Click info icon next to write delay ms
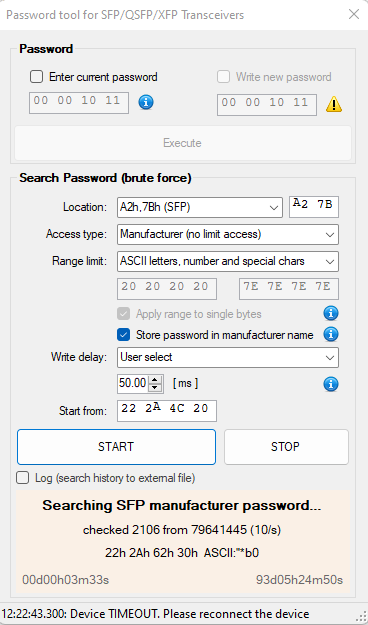 point(331,384)
